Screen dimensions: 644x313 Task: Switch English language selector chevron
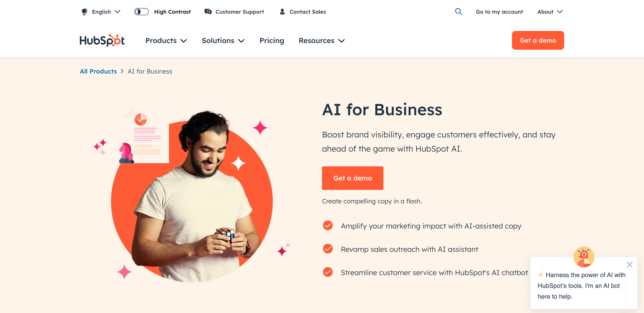click(x=117, y=11)
